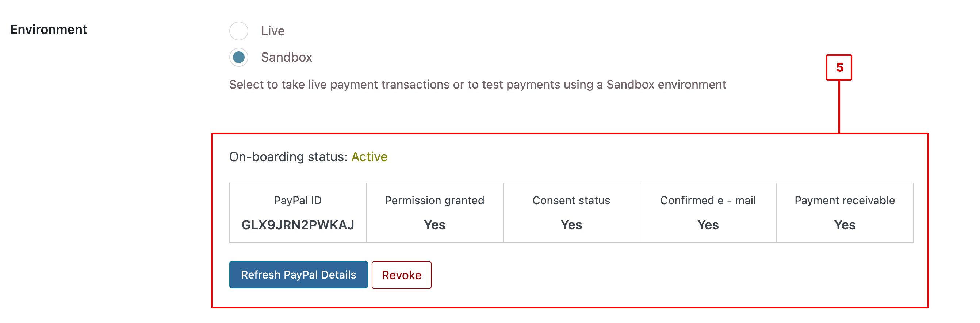
Task: Click Yes under Permission granted
Action: pyautogui.click(x=434, y=225)
